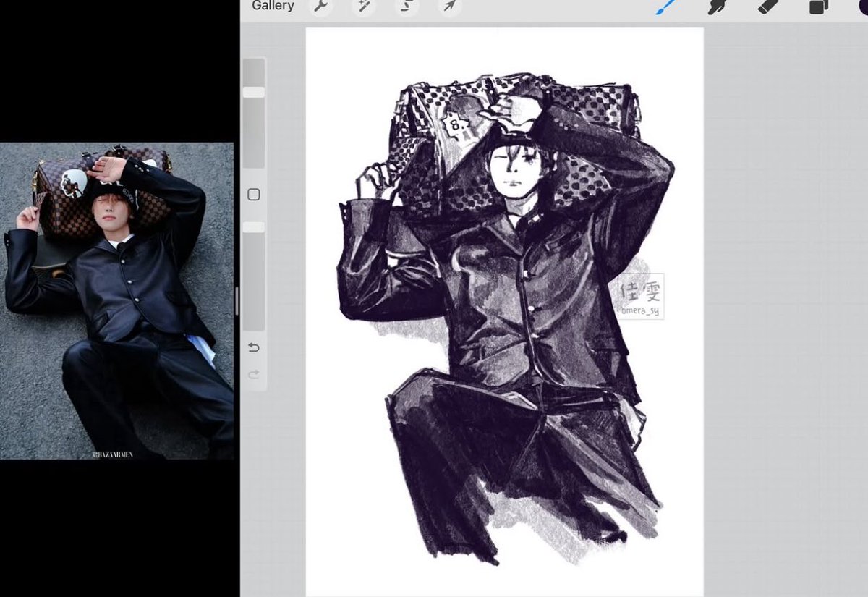The width and height of the screenshot is (868, 597).
Task: Click the split-view divider handle
Action: 237,300
